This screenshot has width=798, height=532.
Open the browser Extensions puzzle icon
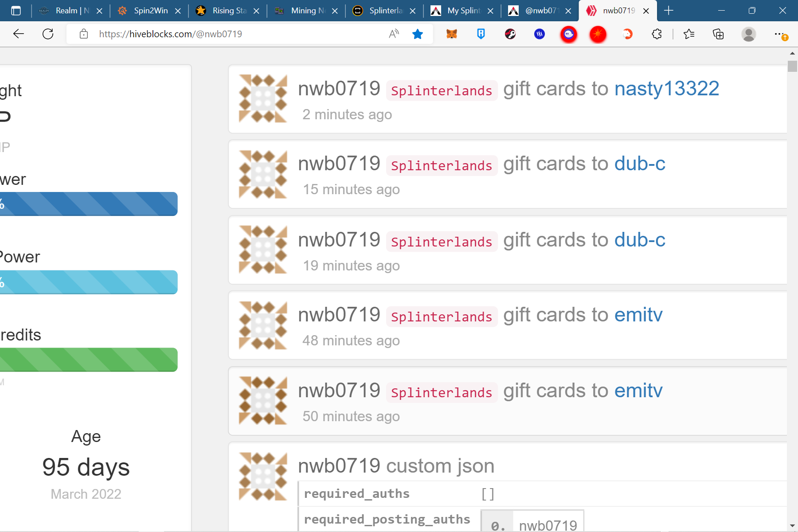click(657, 34)
